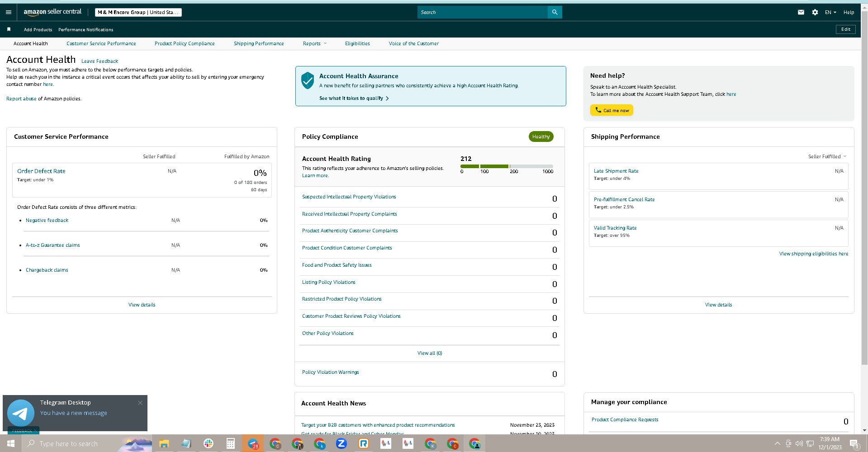
Task: Open the Windows Start menu
Action: (11, 443)
